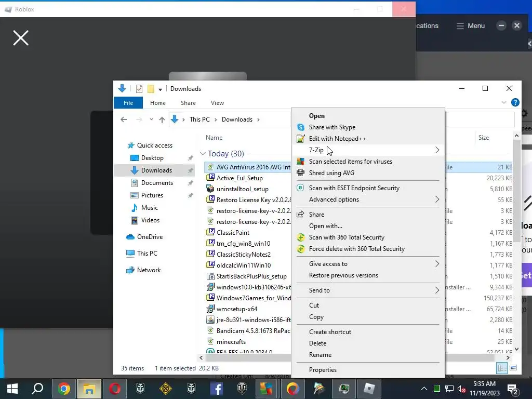Collapse the Today (30) group
The width and height of the screenshot is (532, 399).
tap(203, 154)
